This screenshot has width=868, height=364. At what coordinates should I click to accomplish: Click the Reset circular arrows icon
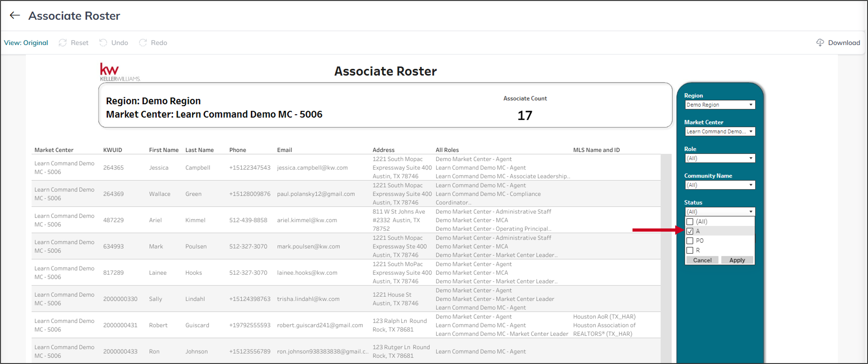63,43
